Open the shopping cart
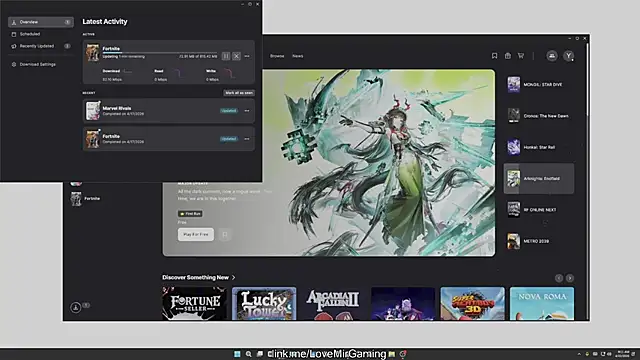 click(521, 56)
